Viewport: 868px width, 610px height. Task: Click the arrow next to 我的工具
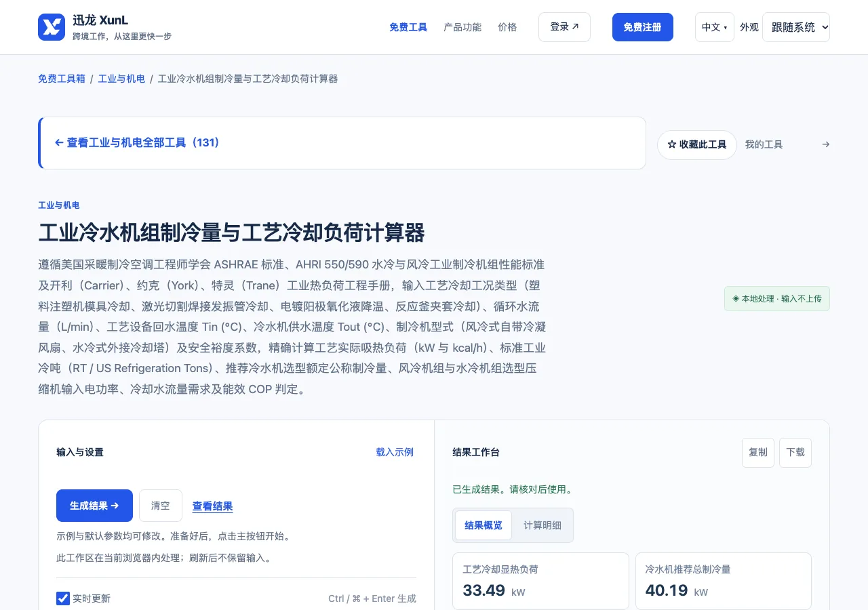(825, 144)
